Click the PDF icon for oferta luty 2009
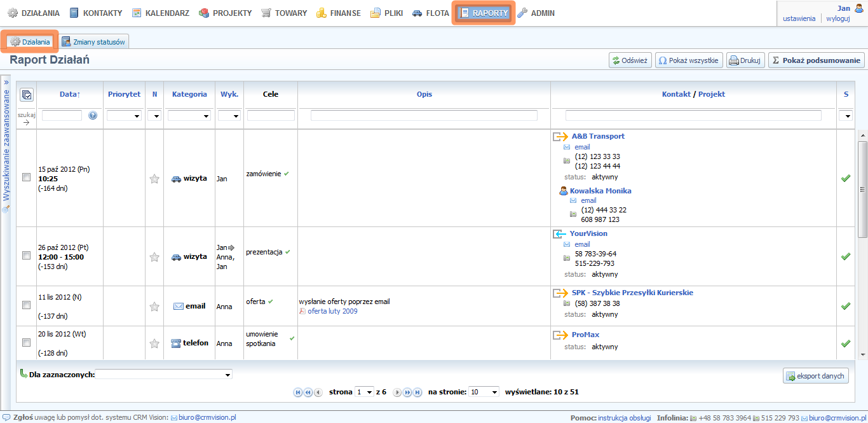868x423 pixels. click(302, 311)
